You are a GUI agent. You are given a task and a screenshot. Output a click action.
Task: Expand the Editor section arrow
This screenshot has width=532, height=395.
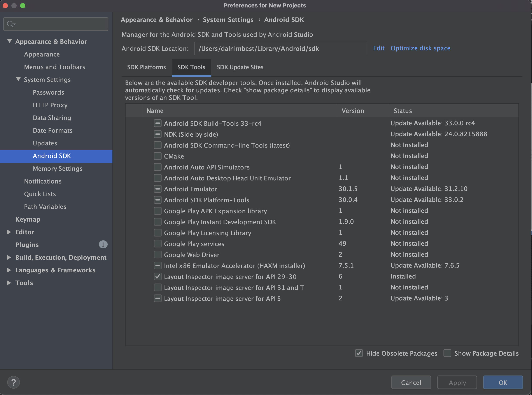click(9, 232)
